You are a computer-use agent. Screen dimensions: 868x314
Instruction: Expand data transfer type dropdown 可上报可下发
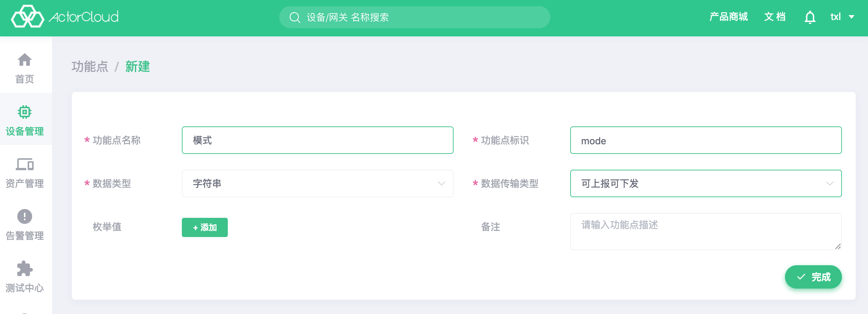click(x=706, y=183)
